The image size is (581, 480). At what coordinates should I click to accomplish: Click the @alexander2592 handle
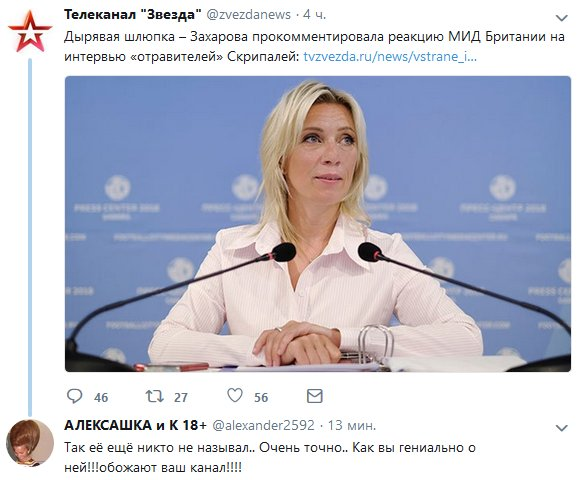click(263, 425)
